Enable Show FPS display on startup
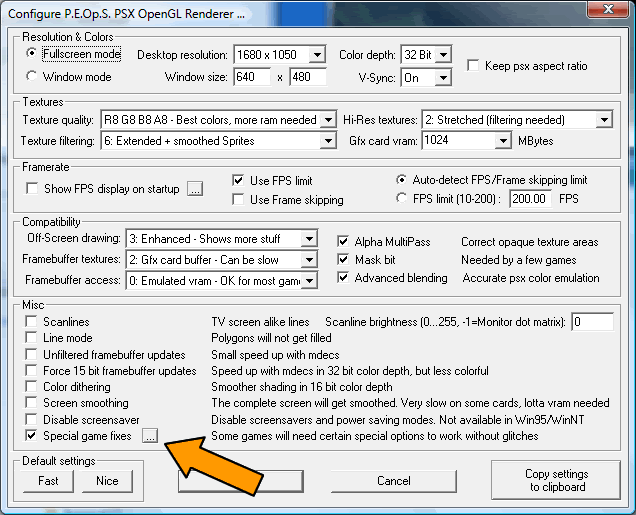Image resolution: width=636 pixels, height=515 pixels. pyautogui.click(x=32, y=189)
